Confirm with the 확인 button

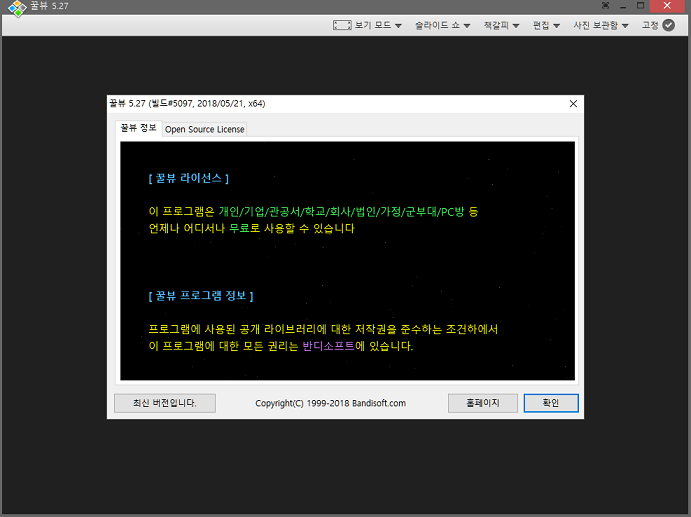click(551, 403)
